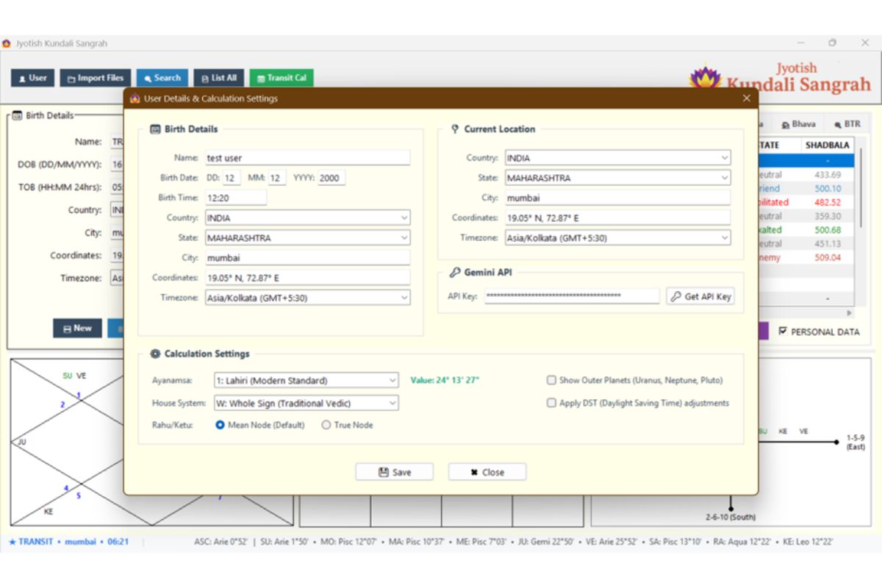Click the birth date MM field

pyautogui.click(x=277, y=178)
